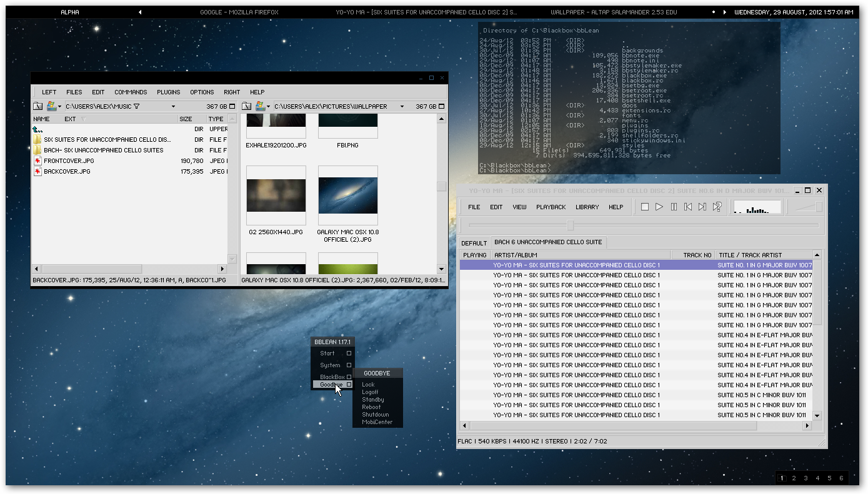Skip to the previous track
868x494 pixels.
[x=688, y=207]
